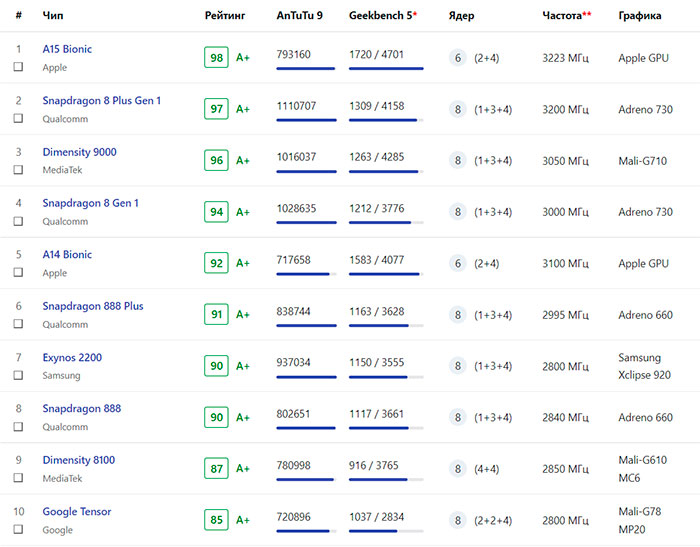Viewport: 700px width, 547px height.
Task: Click the Чип column header
Action: [53, 16]
